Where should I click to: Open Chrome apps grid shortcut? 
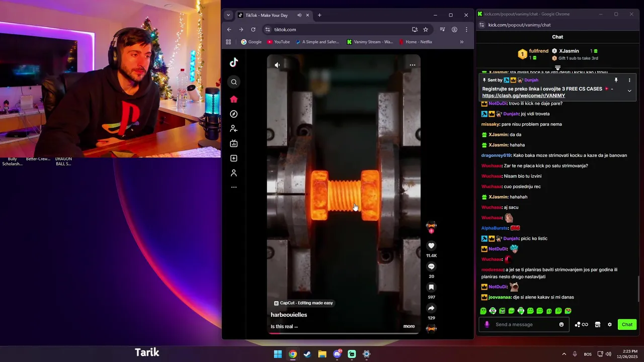coord(228,42)
